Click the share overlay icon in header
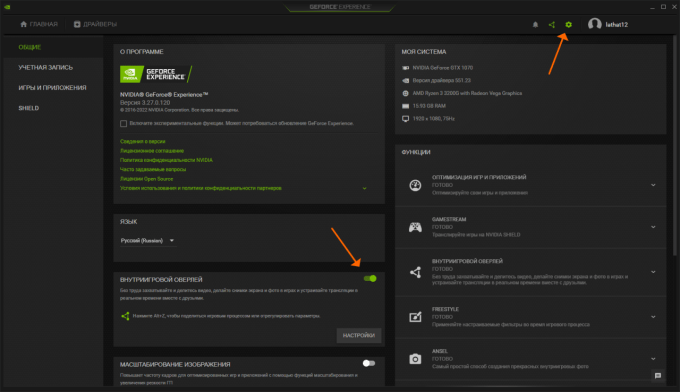This screenshot has height=392, width=681. (552, 25)
